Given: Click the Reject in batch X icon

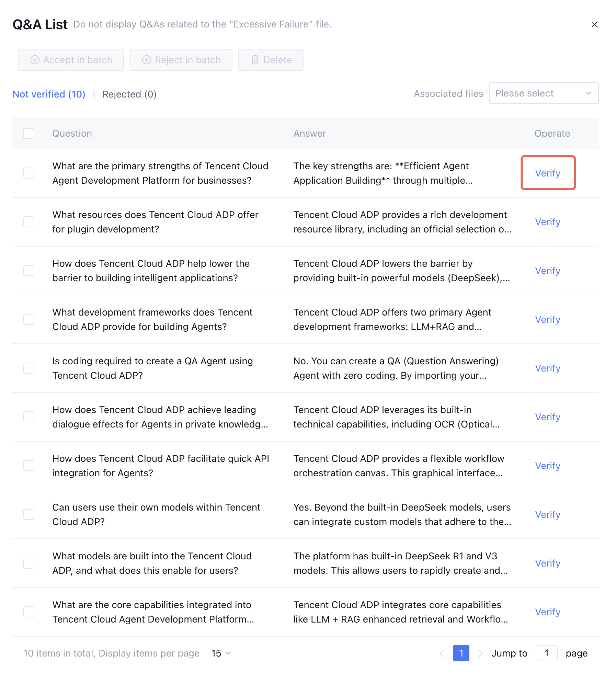Looking at the screenshot, I should pos(147,60).
